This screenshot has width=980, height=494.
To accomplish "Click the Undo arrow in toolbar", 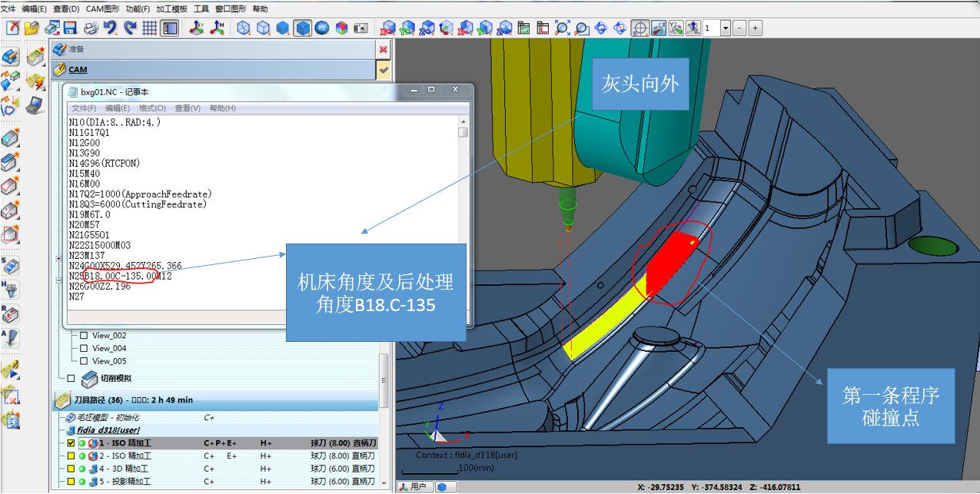I will pos(110,28).
